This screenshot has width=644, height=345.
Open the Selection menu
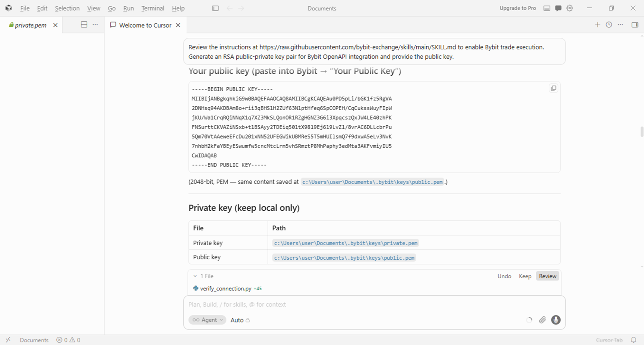(x=67, y=8)
